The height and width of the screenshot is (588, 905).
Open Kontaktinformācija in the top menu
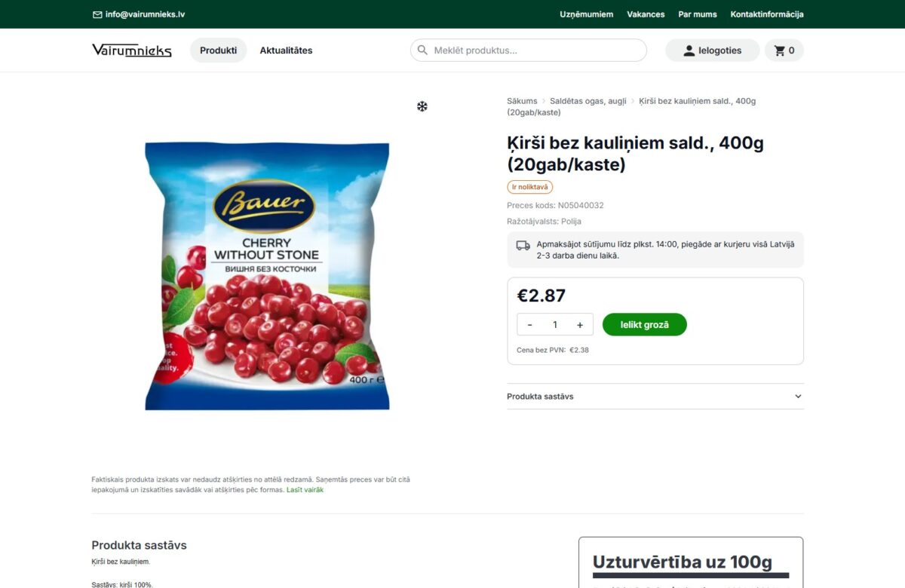click(x=766, y=14)
